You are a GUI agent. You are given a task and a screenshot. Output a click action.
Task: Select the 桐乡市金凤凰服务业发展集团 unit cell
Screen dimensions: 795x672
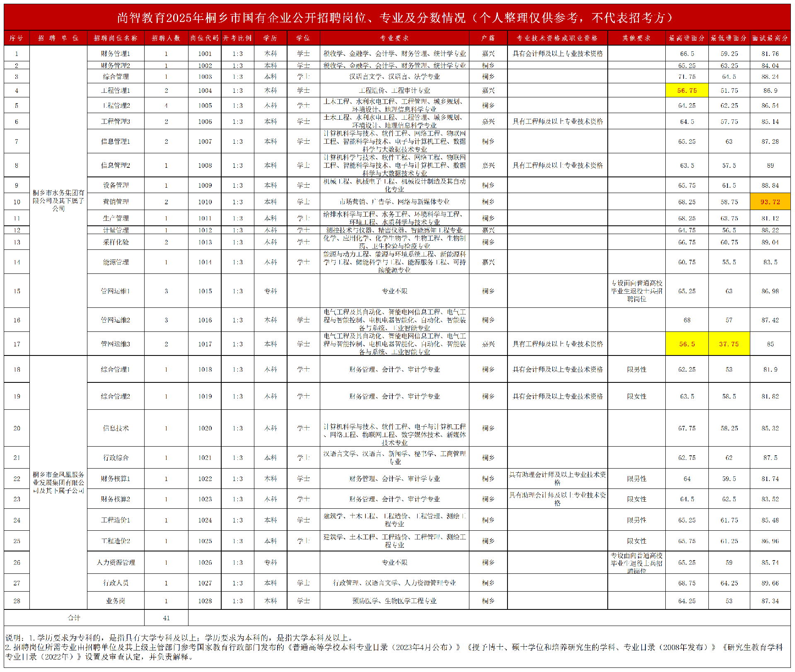[x=58, y=482]
